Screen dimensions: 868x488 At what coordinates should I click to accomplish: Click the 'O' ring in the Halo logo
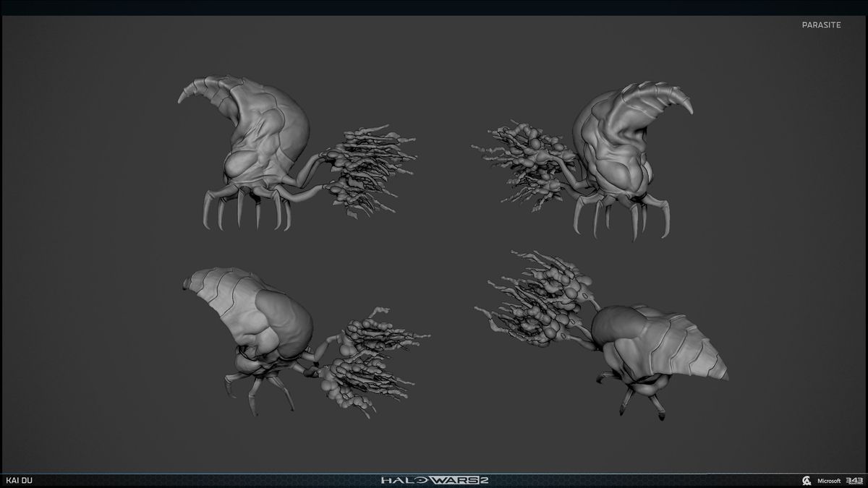coord(420,479)
